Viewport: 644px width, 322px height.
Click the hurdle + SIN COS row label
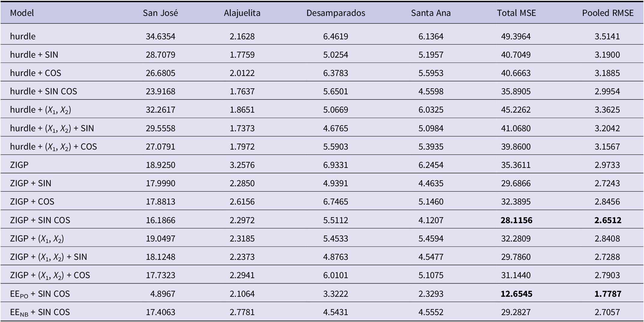[44, 91]
